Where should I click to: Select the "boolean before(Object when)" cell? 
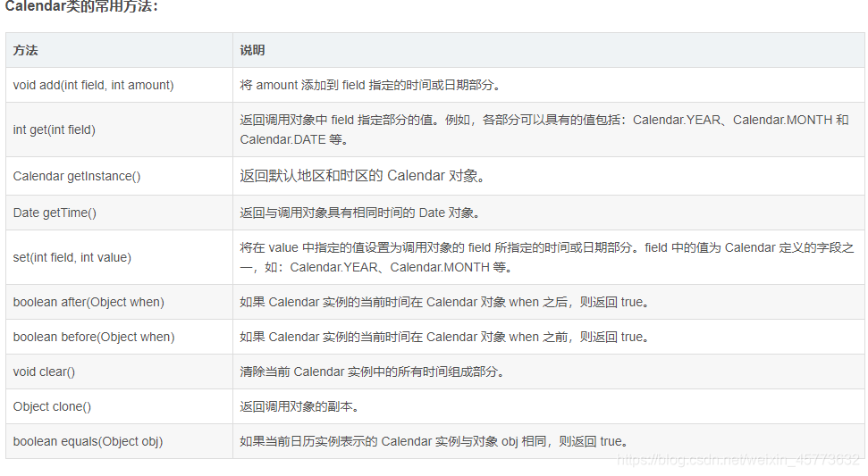[119, 338]
